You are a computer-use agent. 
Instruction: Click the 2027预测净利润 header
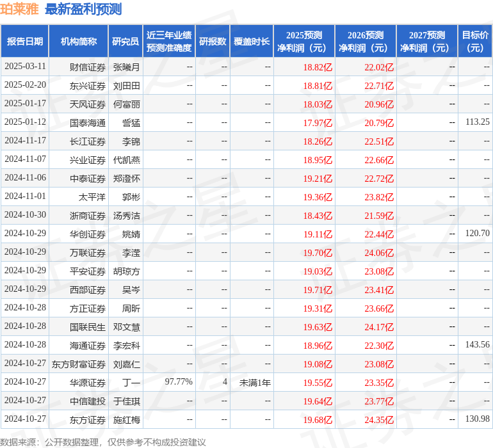click(427, 42)
